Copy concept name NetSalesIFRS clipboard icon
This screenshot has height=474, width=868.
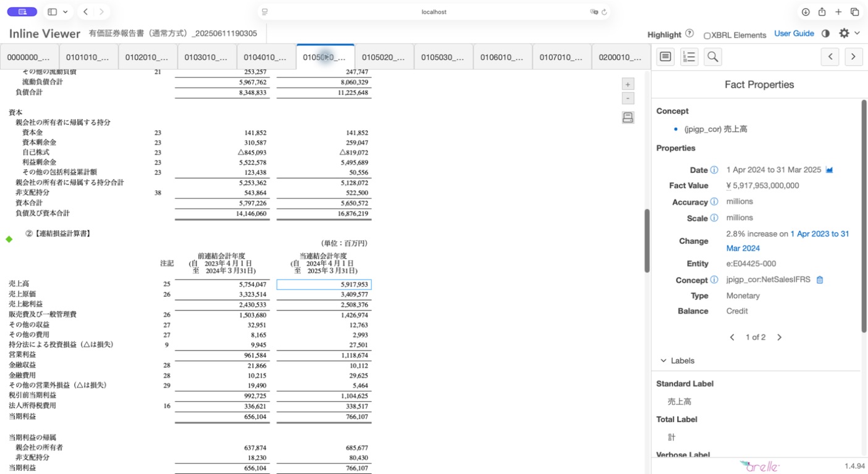(x=820, y=280)
